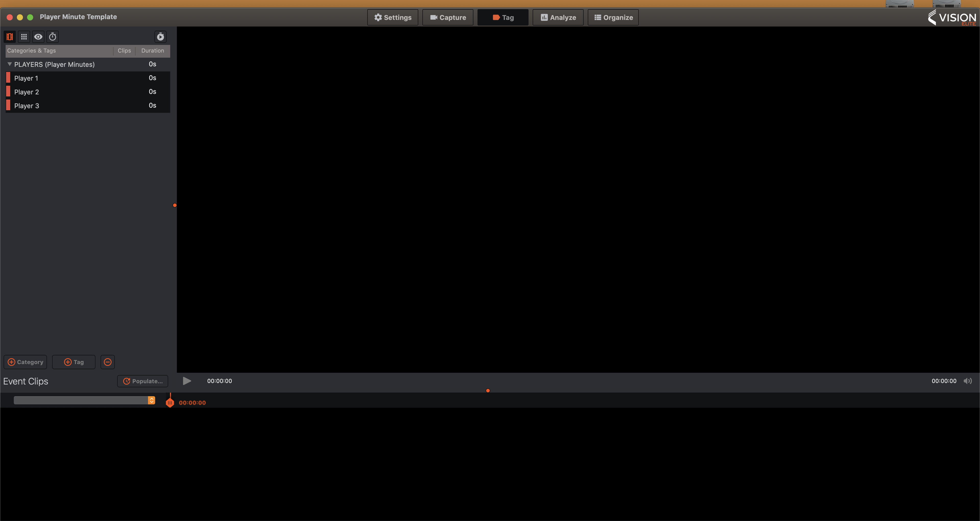The width and height of the screenshot is (980, 521).
Task: Click the 0s duration of Player 2
Action: pos(153,92)
